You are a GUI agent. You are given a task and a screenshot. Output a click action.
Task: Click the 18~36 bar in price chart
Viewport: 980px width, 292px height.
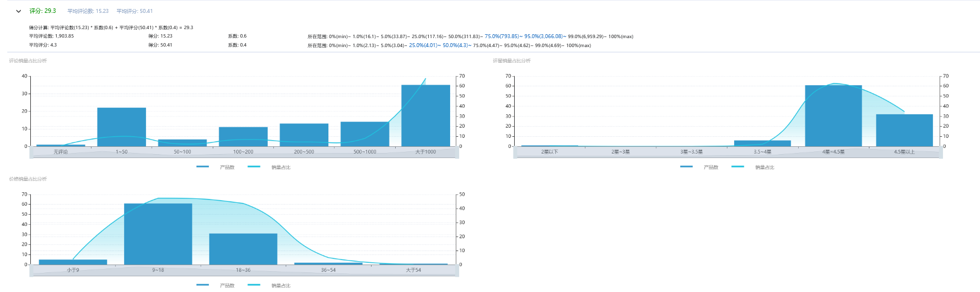pos(243,249)
